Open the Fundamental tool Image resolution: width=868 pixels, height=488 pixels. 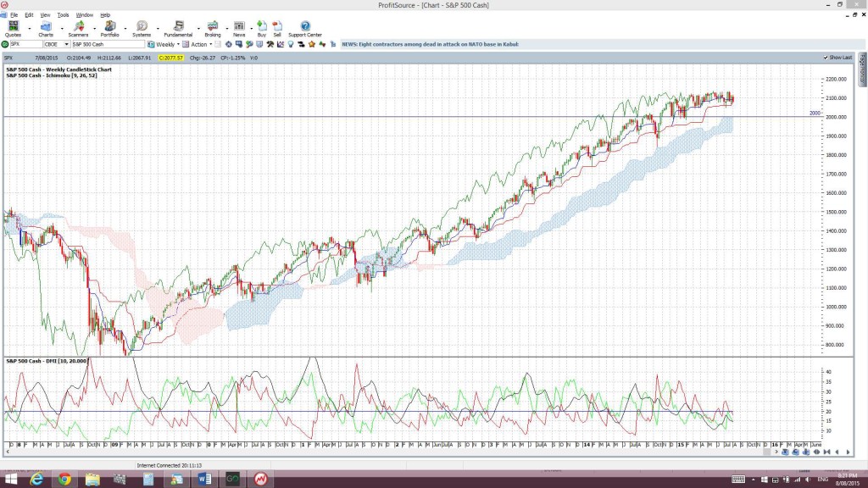coord(178,28)
